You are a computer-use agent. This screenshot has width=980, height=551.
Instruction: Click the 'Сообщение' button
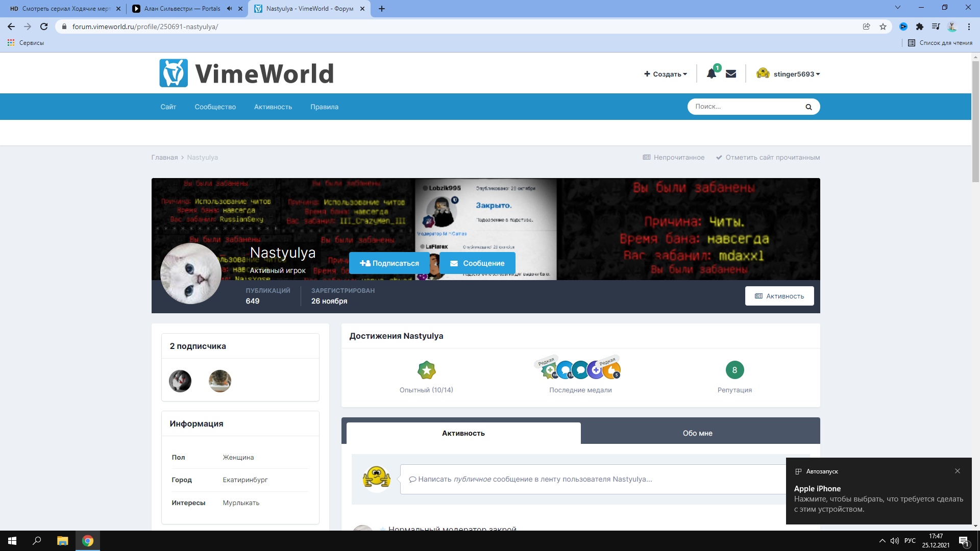(477, 263)
